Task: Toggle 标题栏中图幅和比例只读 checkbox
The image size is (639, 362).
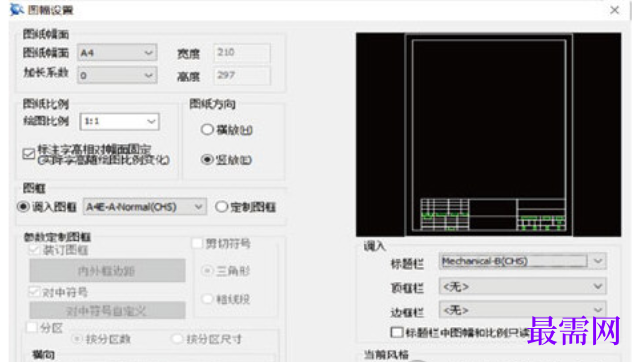Action: pyautogui.click(x=397, y=332)
